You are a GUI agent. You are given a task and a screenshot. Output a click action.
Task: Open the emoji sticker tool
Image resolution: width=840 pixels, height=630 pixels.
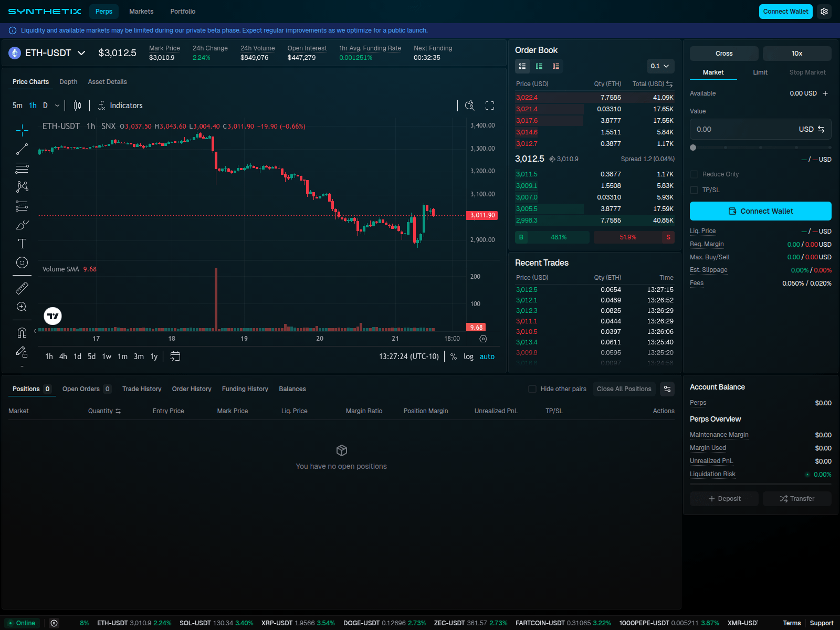22,263
